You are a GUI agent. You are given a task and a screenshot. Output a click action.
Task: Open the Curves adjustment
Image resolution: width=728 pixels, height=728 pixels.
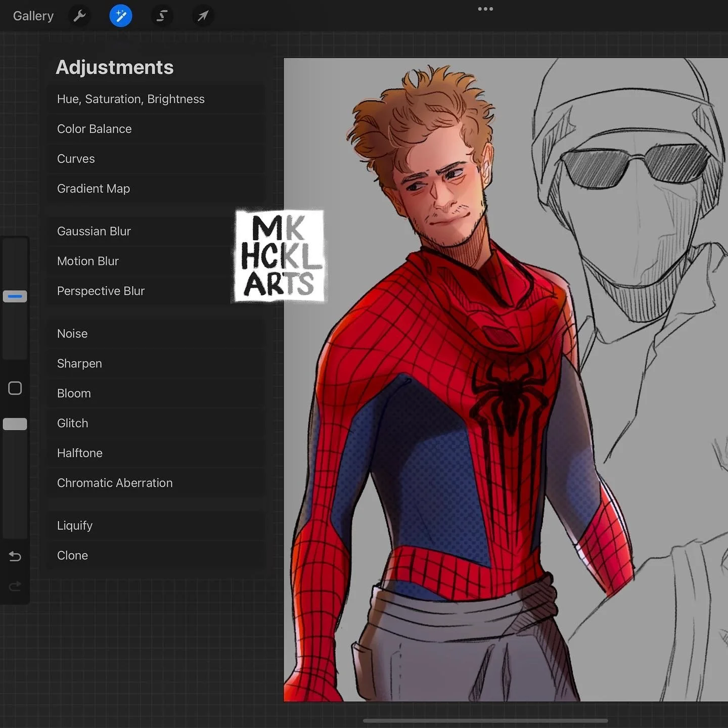pos(156,159)
